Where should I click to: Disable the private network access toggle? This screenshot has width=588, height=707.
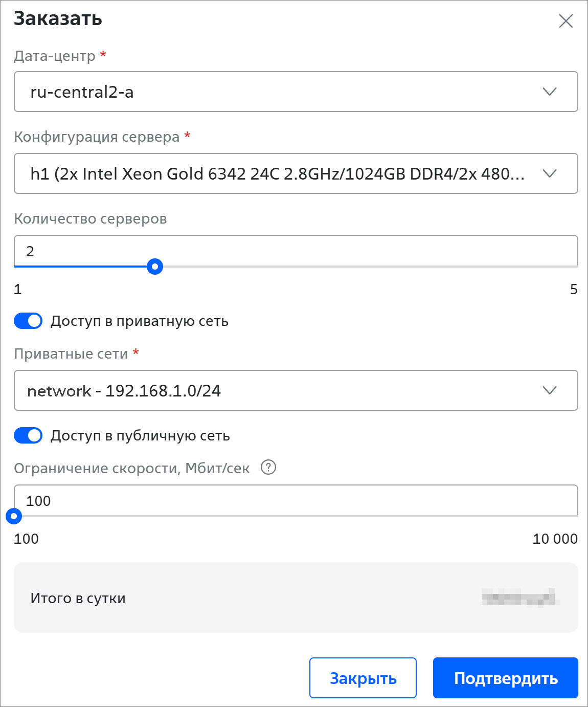(x=28, y=321)
